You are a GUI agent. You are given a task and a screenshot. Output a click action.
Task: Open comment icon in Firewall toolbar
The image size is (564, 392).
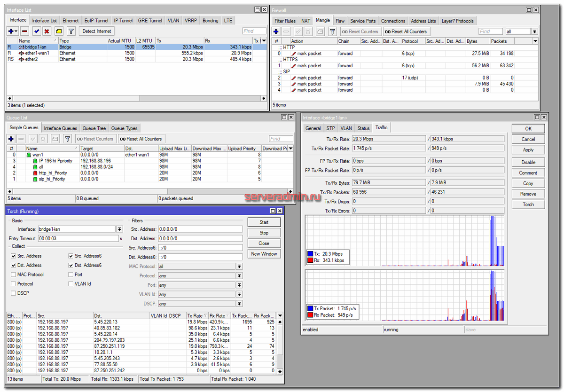(x=320, y=31)
